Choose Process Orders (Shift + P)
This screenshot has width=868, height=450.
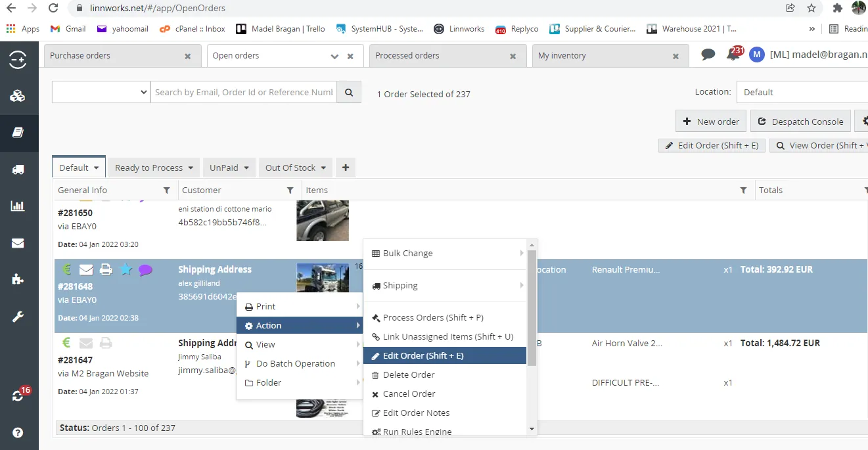pos(445,318)
